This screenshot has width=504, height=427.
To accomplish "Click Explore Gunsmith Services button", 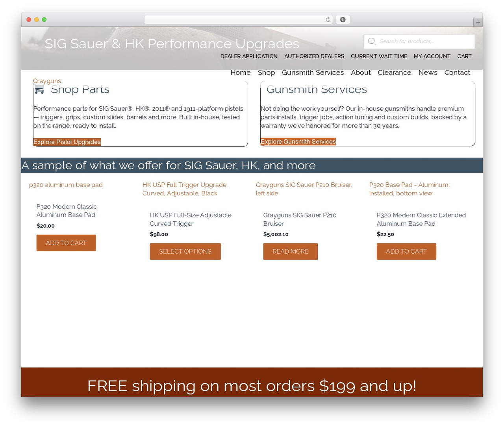I will [298, 141].
